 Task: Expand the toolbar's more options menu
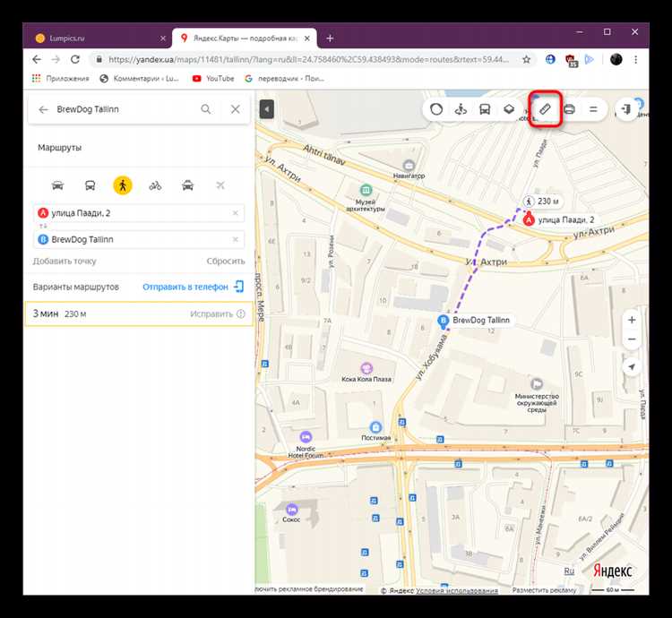click(593, 109)
